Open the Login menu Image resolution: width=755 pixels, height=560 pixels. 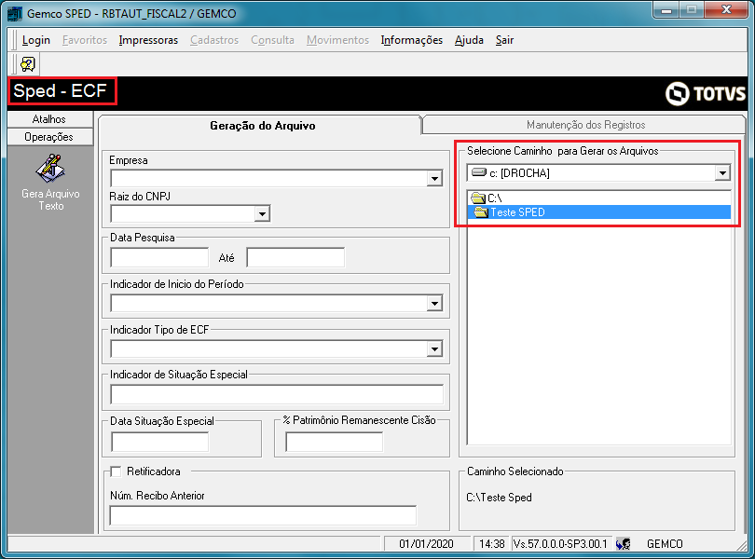pyautogui.click(x=36, y=40)
